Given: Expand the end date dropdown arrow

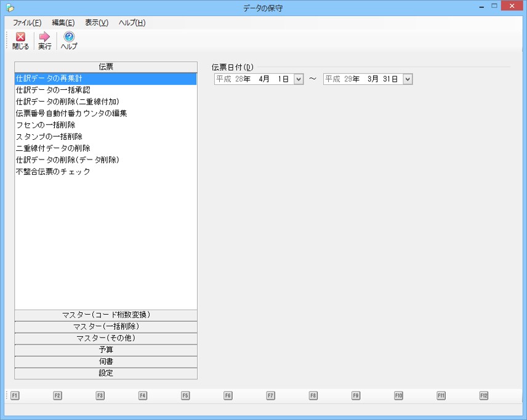Looking at the screenshot, I should [408, 79].
